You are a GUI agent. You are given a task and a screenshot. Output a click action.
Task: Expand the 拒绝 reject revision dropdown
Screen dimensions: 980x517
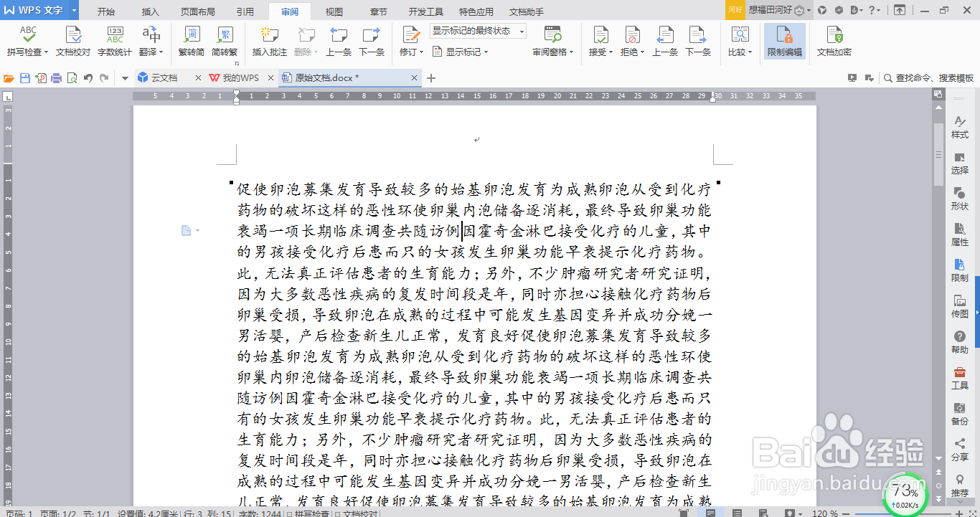632,52
